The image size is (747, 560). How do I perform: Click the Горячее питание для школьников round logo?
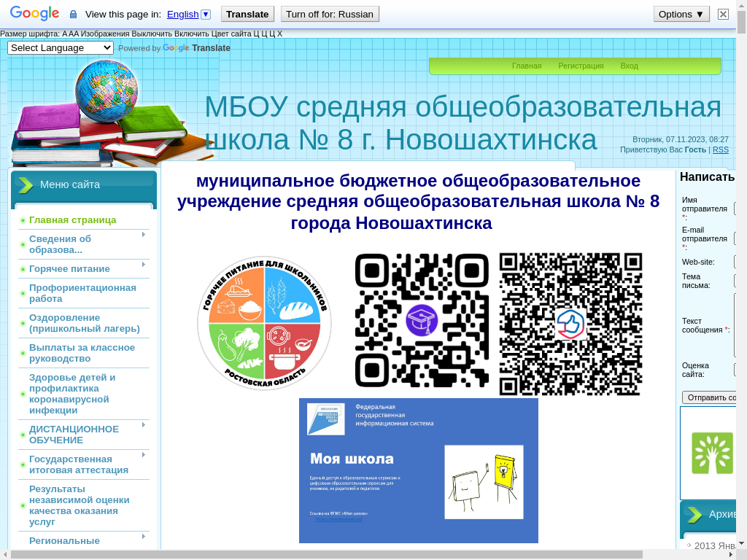(x=264, y=322)
